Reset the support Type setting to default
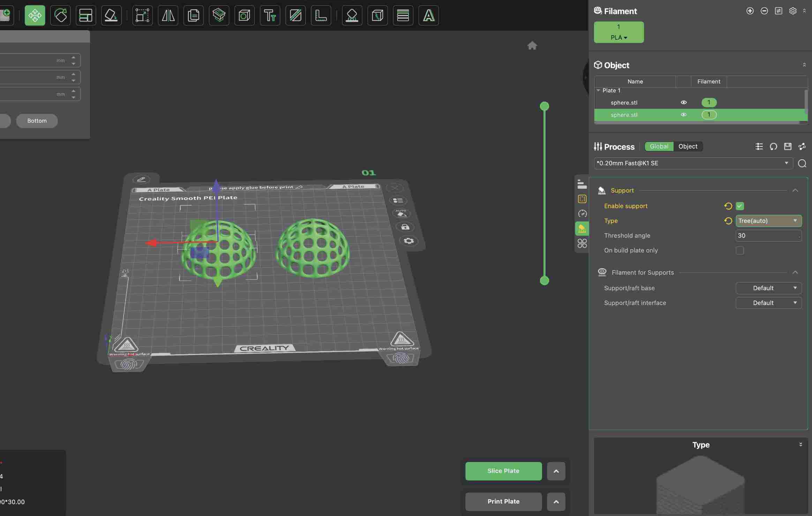The height and width of the screenshot is (516, 812). 728,221
